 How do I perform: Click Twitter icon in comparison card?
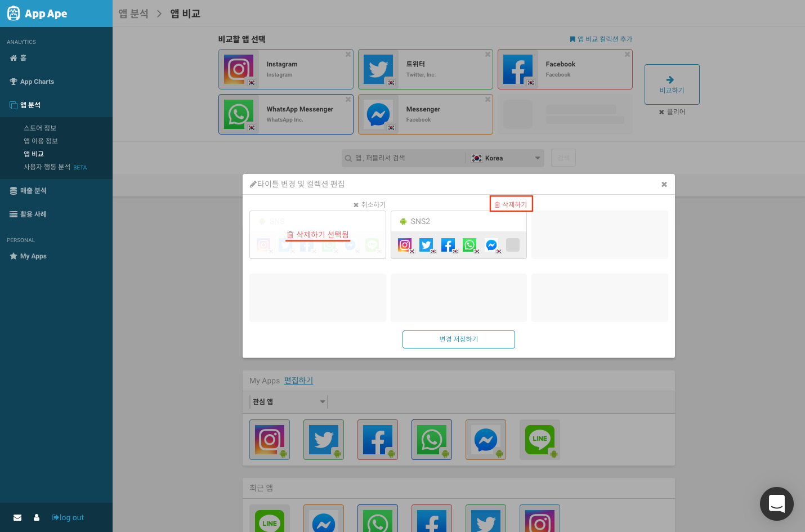pyautogui.click(x=378, y=69)
